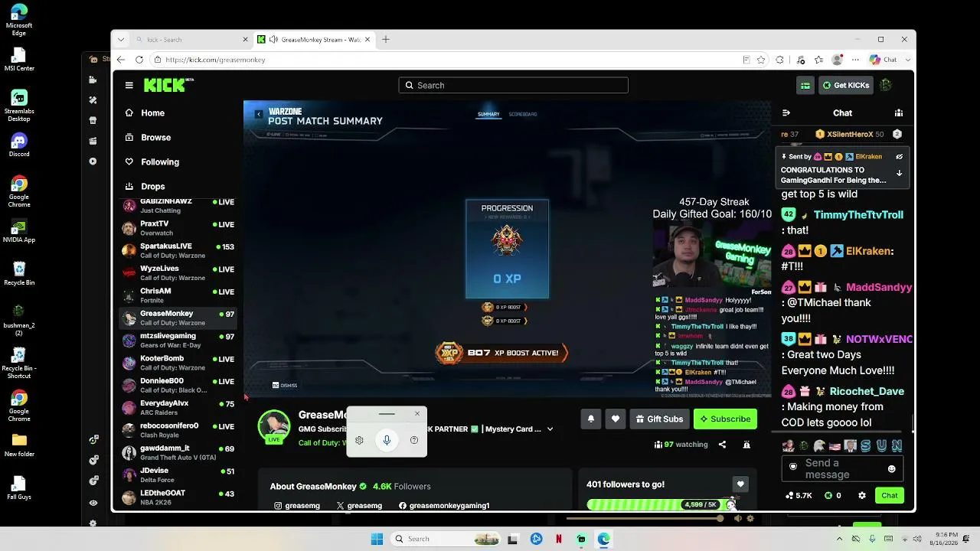980x551 pixels.
Task: Open KooterBomb channel in sidebar
Action: [178, 363]
